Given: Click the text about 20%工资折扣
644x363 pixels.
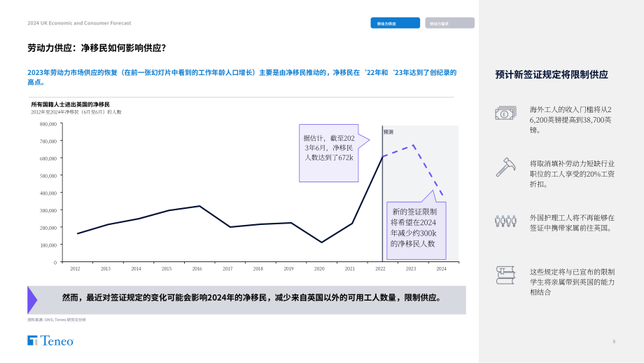Looking at the screenshot, I should (572, 174).
